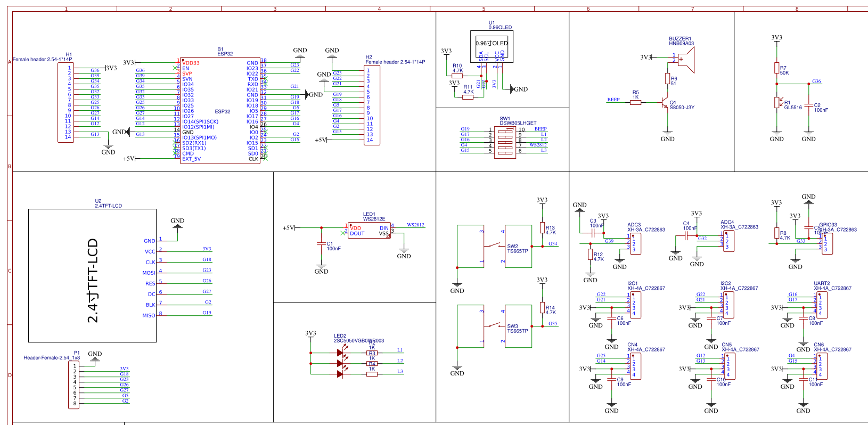Click the WS2812 net label at DIN
Screen dimensions: 868x425
point(415,225)
